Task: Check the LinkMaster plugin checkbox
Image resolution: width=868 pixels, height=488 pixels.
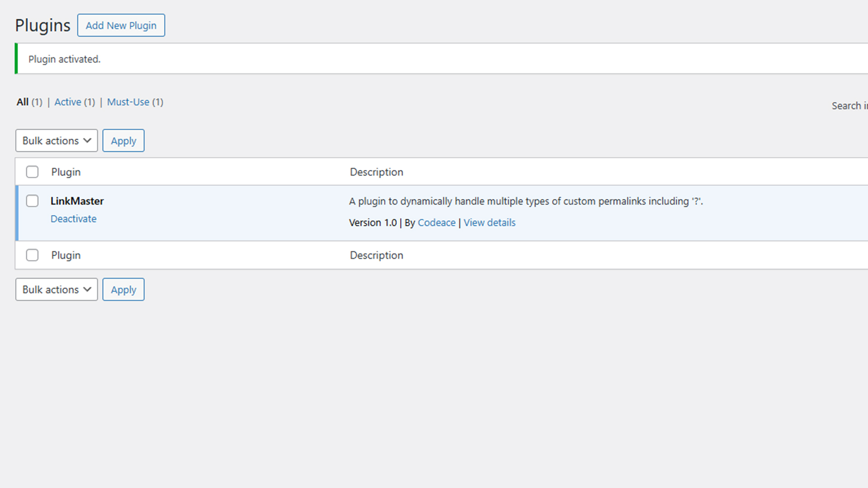Action: click(x=32, y=201)
